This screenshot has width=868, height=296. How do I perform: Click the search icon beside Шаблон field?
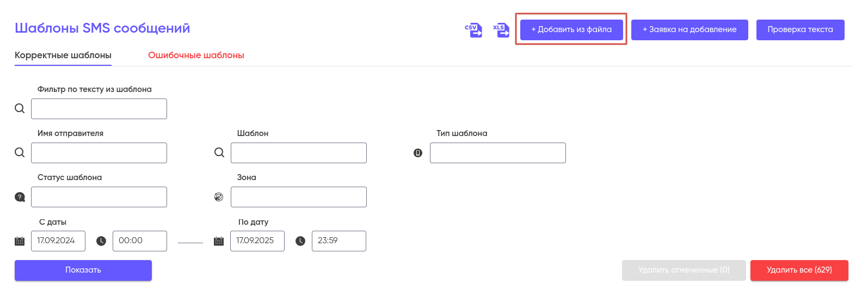pos(219,152)
